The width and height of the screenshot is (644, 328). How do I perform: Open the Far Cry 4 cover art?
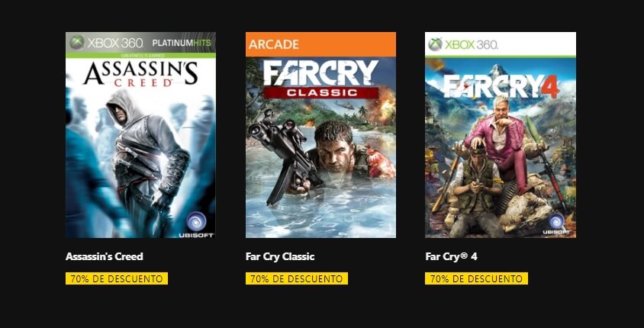point(501,135)
